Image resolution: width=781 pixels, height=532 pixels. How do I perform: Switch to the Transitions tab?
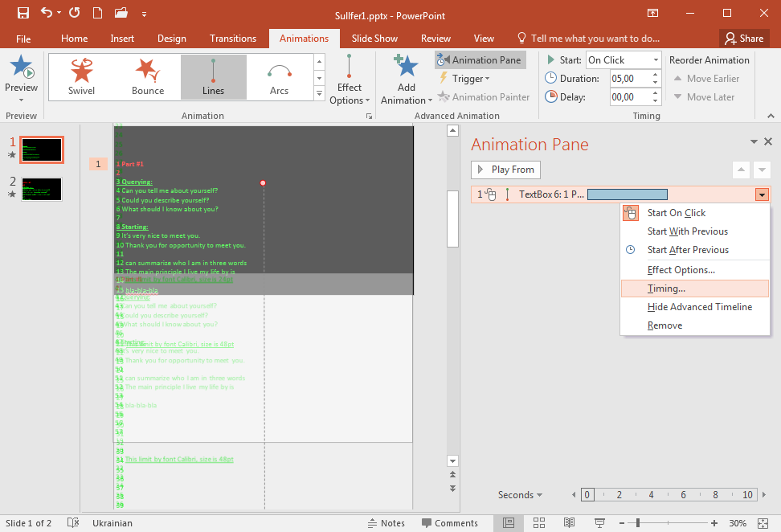[x=232, y=39]
